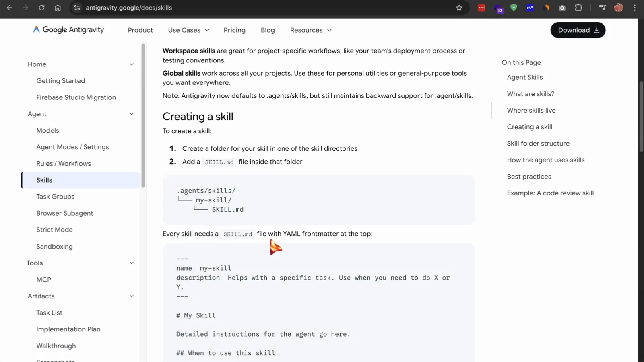Jump to Skill folder structure section

[x=538, y=143]
